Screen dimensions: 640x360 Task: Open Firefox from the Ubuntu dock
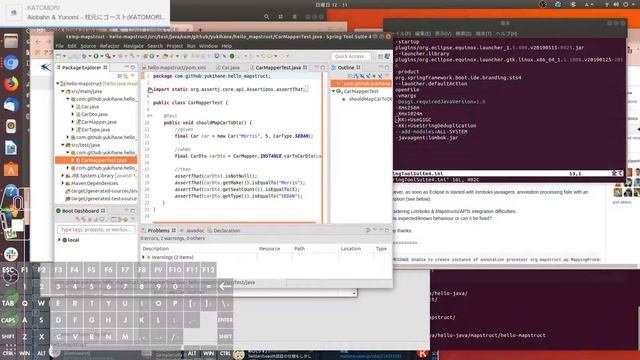tap(11, 83)
